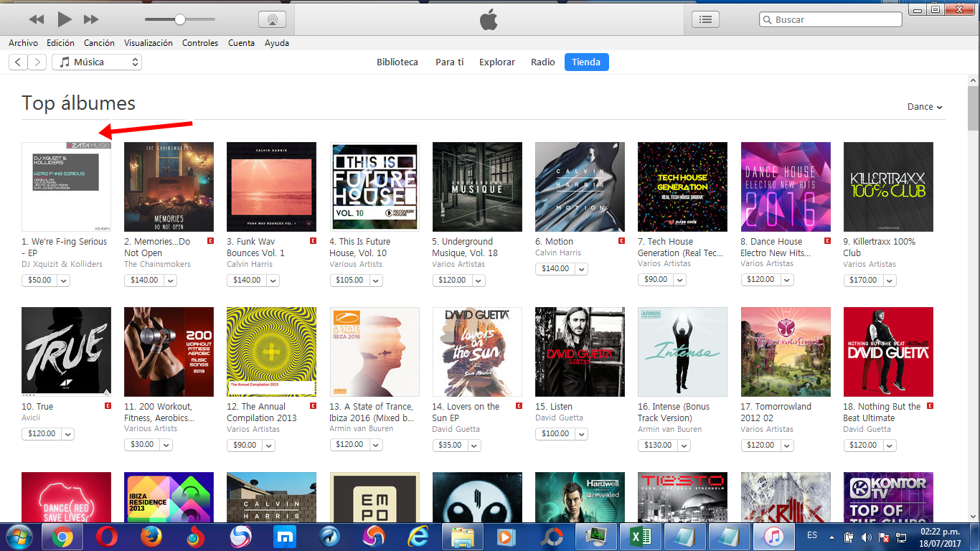Go forward with the right chevron button

tap(37, 62)
